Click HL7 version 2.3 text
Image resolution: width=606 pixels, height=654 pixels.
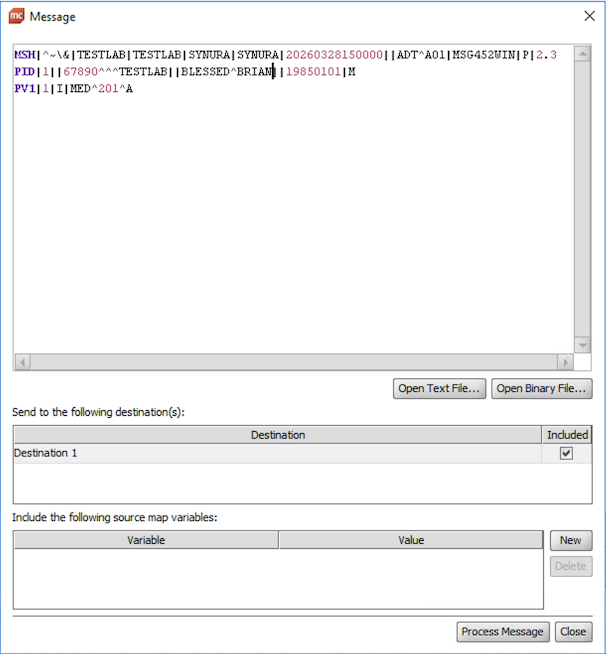(546, 55)
